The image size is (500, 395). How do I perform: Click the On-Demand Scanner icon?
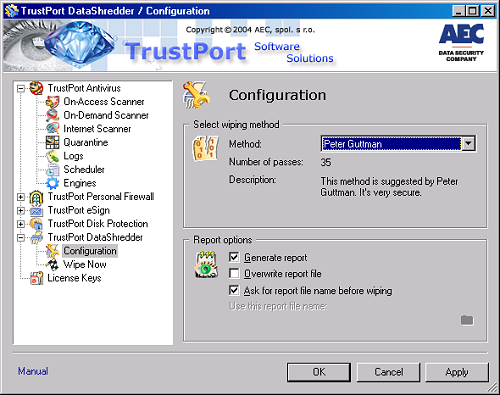pos(52,115)
